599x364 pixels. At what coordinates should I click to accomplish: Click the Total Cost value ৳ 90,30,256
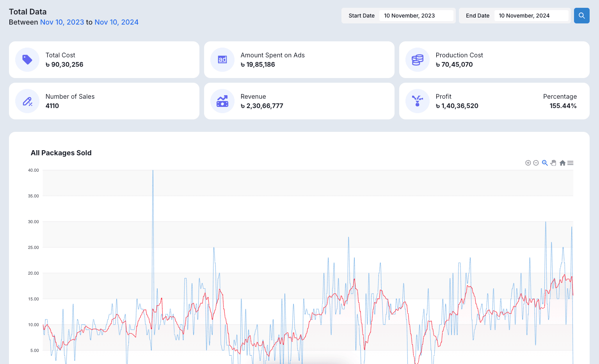64,64
